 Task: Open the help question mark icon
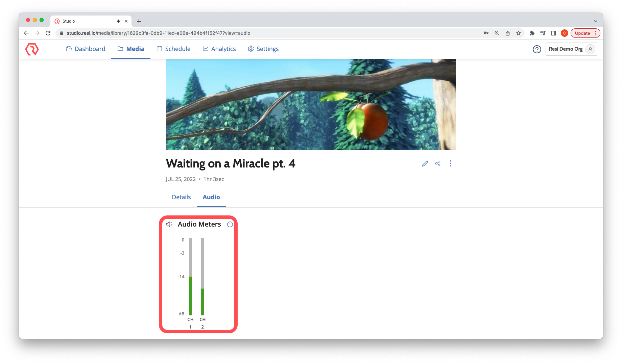tap(536, 49)
